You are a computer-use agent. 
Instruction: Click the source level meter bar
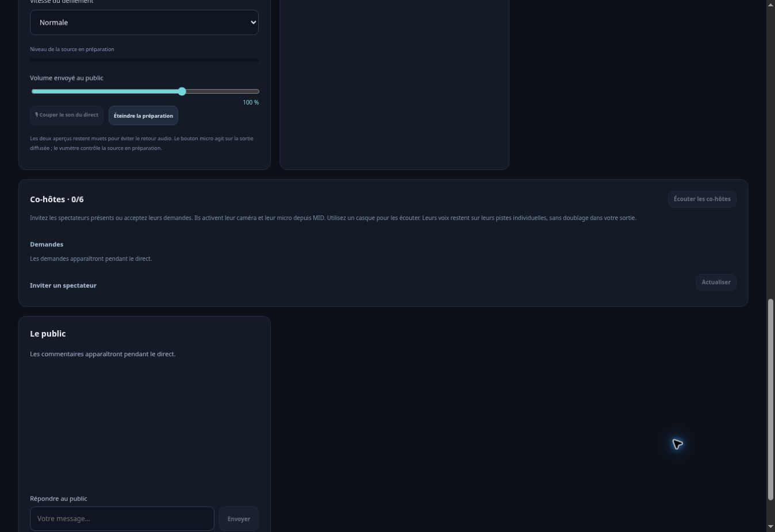pyautogui.click(x=144, y=60)
